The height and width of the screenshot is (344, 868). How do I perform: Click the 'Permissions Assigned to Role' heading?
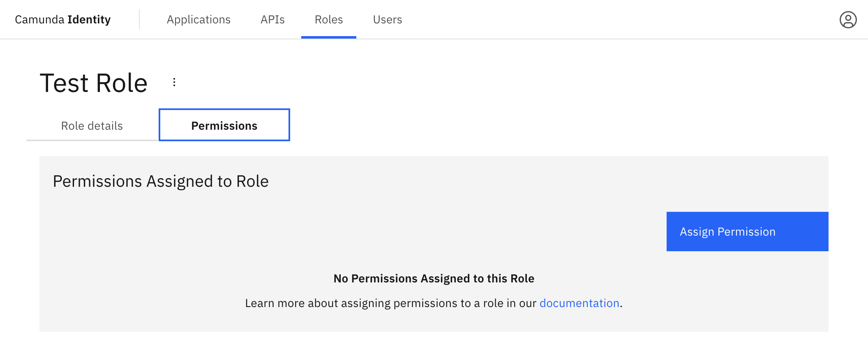point(161,181)
